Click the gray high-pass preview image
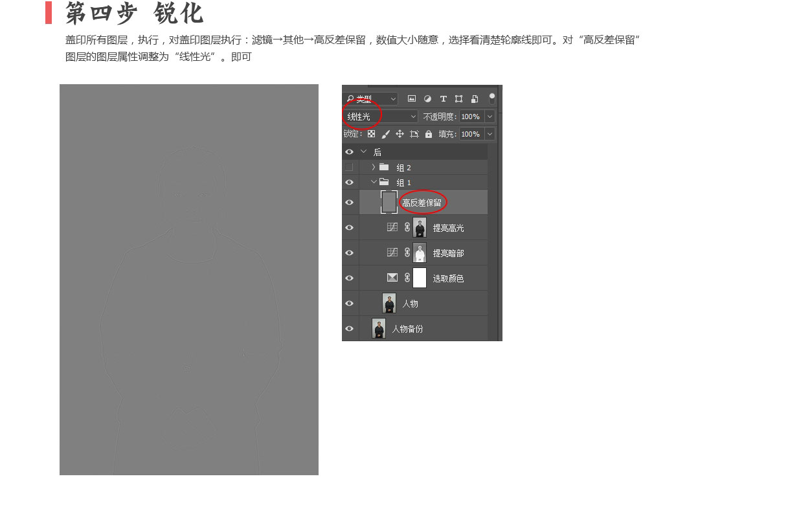 point(189,280)
